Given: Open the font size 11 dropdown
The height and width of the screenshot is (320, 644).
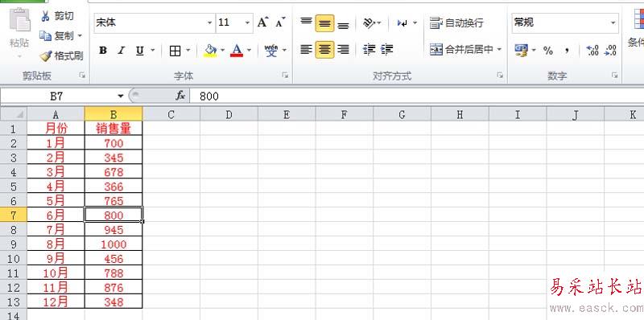Looking at the screenshot, I should 247,23.
